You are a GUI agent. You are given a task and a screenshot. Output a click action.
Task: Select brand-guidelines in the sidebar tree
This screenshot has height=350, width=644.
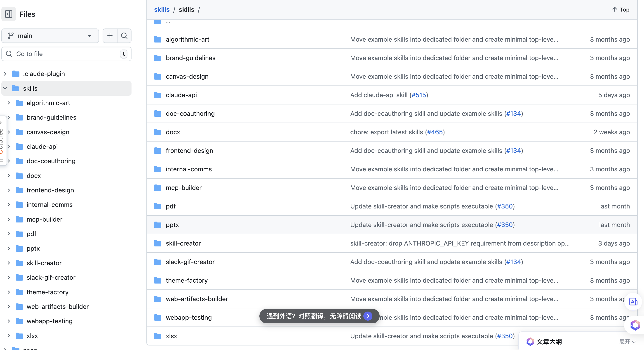coord(51,117)
